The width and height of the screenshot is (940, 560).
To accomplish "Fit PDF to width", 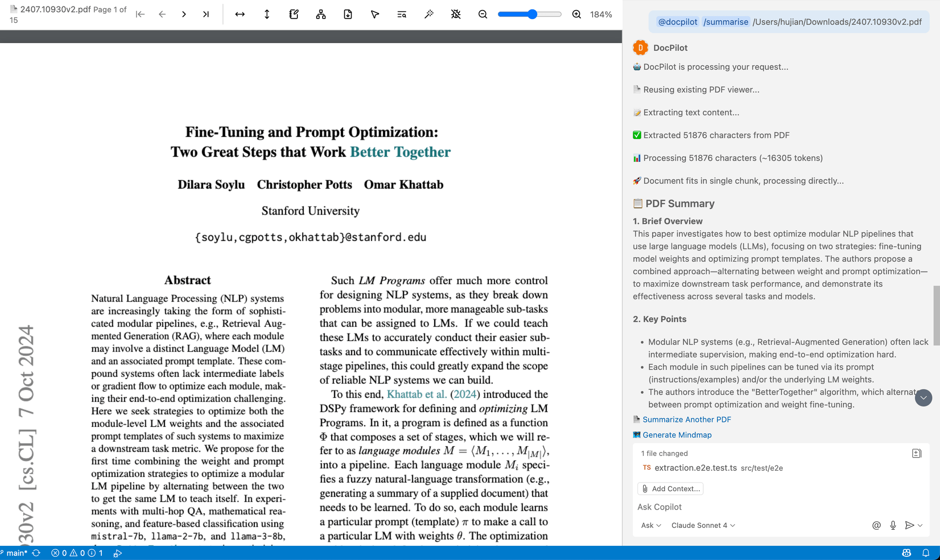I will pyautogui.click(x=240, y=14).
